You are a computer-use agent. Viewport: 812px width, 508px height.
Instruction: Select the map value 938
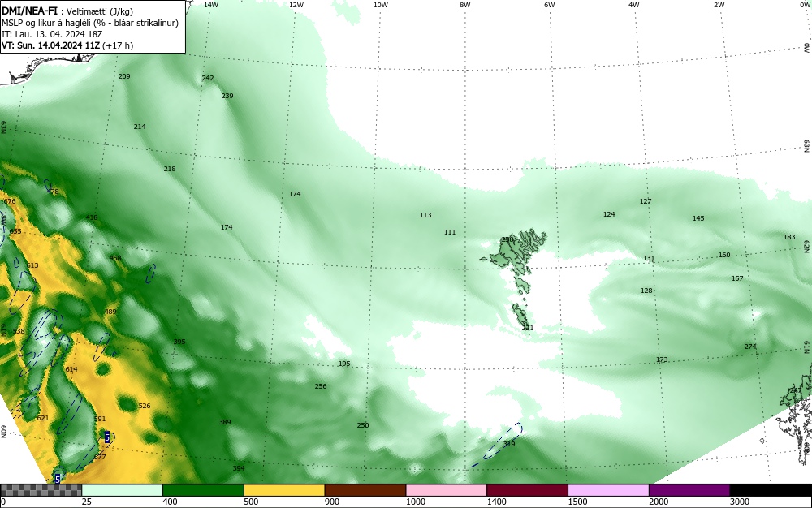pos(19,331)
